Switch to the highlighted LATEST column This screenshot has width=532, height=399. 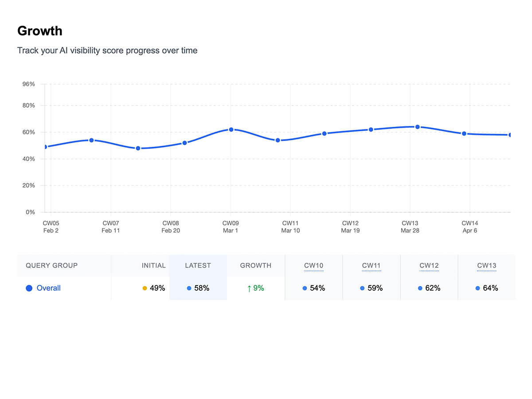[x=198, y=265]
